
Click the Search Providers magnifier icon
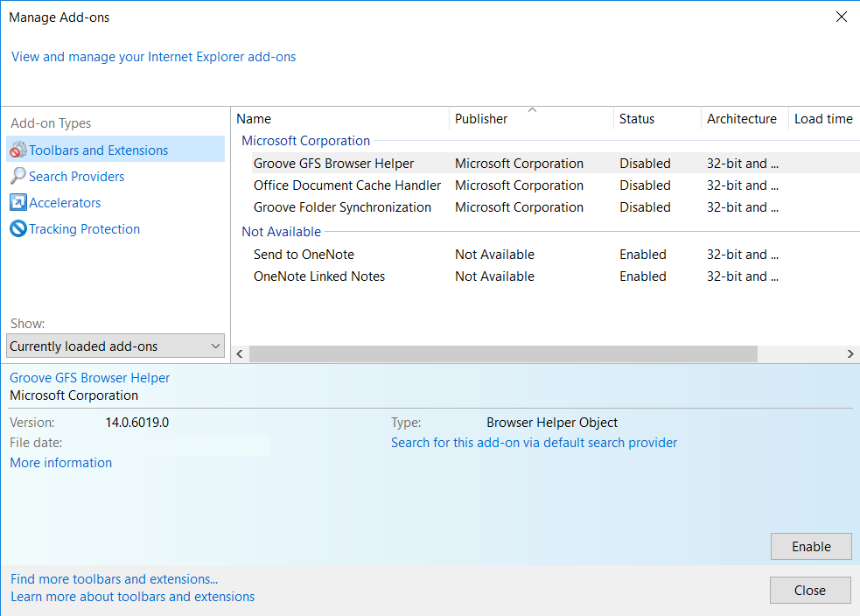click(x=18, y=177)
